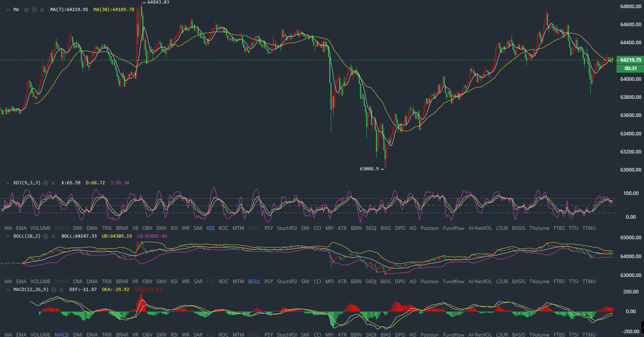Click the yellow MA(30):64189.78 value label

[x=114, y=10]
